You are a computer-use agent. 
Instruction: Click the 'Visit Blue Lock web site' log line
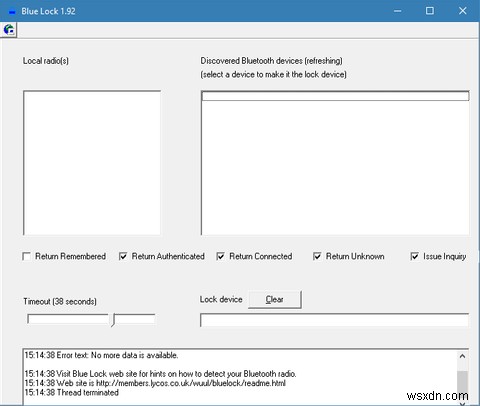click(160, 374)
